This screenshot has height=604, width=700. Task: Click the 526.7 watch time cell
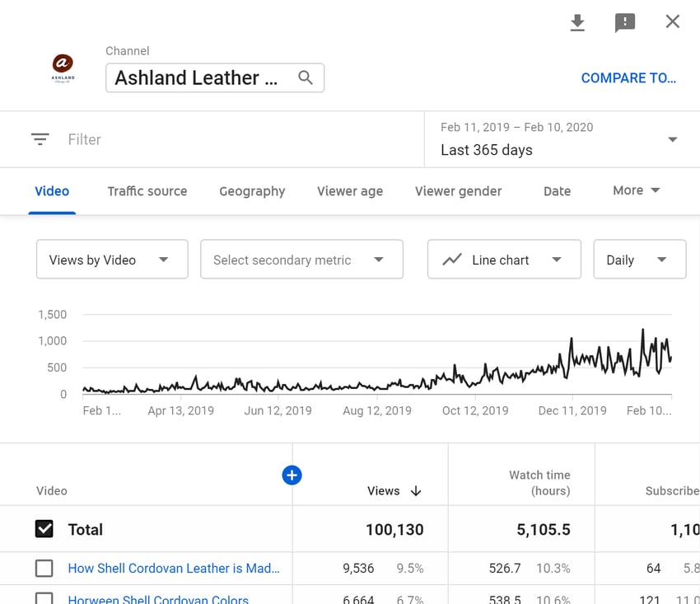[x=505, y=569]
